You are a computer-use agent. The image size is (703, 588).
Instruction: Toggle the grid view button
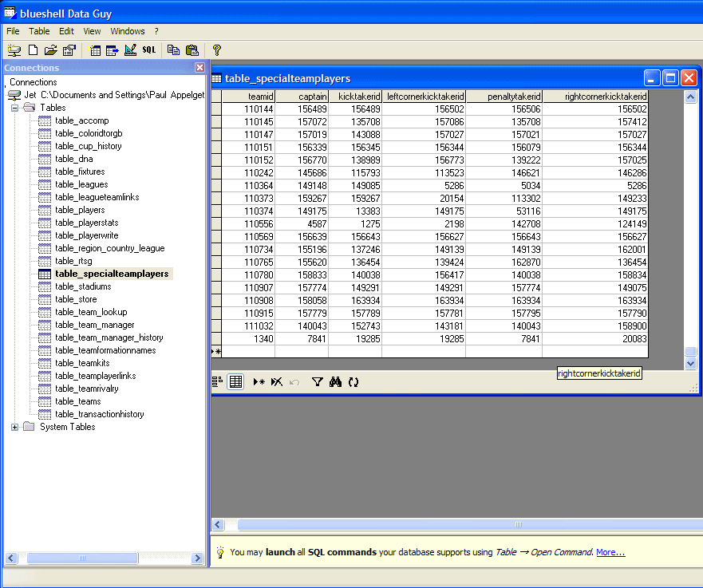point(236,382)
